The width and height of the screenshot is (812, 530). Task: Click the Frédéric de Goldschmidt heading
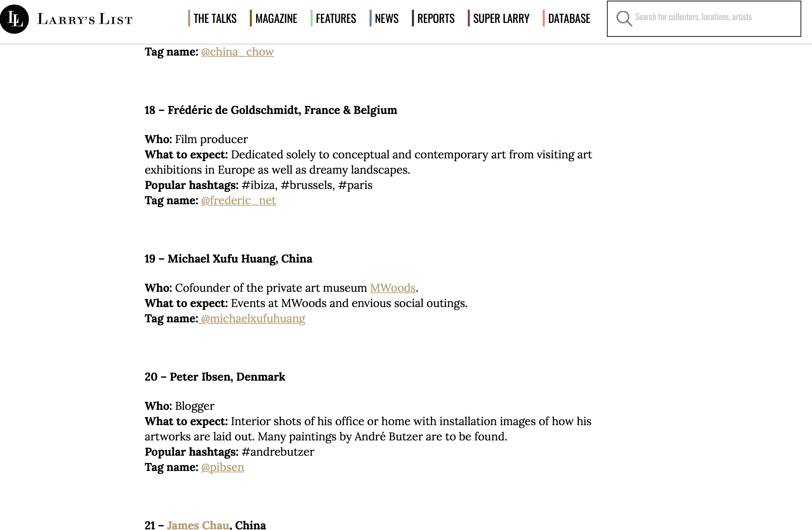[x=271, y=110]
